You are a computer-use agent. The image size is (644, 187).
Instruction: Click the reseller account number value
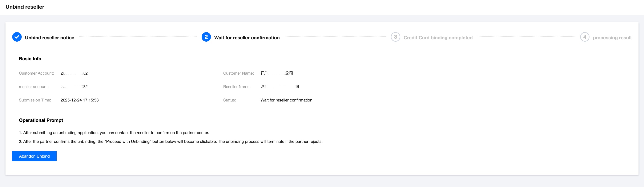pos(74,87)
